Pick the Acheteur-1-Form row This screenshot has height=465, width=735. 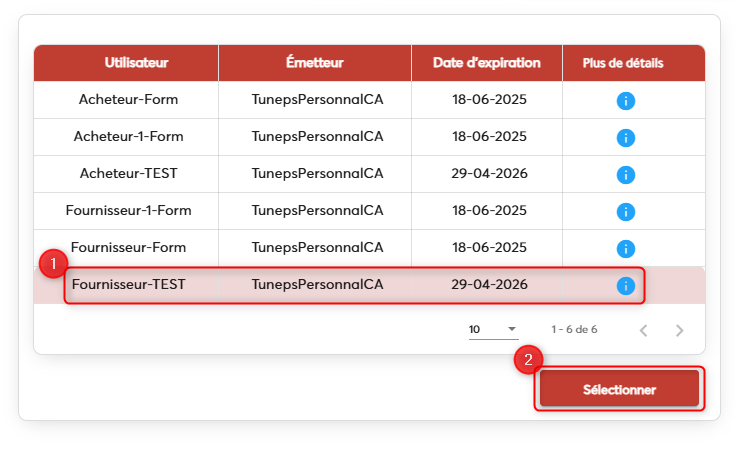(129, 137)
